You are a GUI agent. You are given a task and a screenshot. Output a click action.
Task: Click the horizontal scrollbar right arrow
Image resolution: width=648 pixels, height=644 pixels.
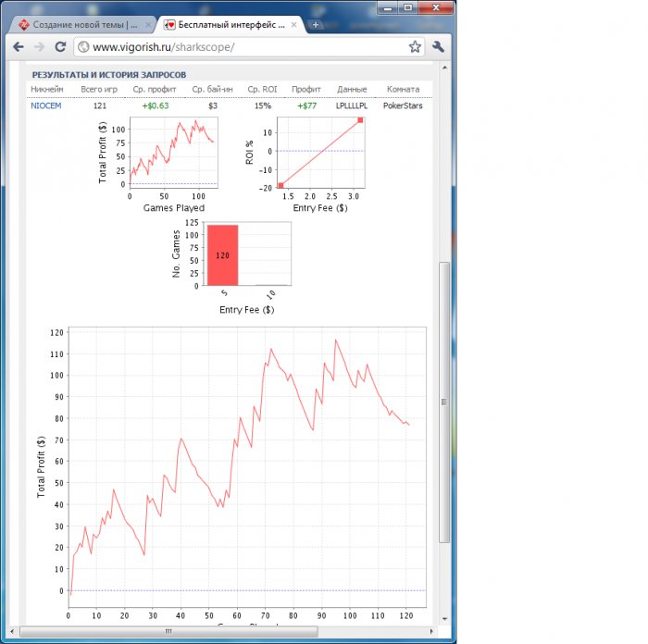tap(432, 631)
